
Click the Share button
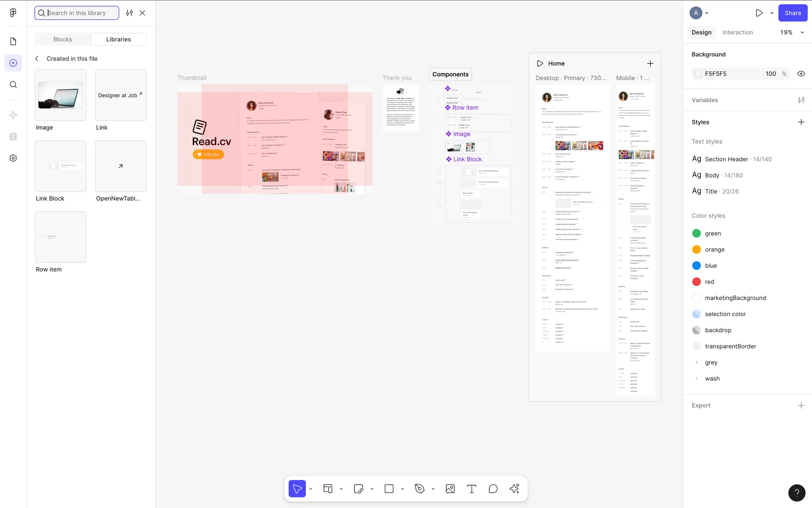click(x=793, y=13)
